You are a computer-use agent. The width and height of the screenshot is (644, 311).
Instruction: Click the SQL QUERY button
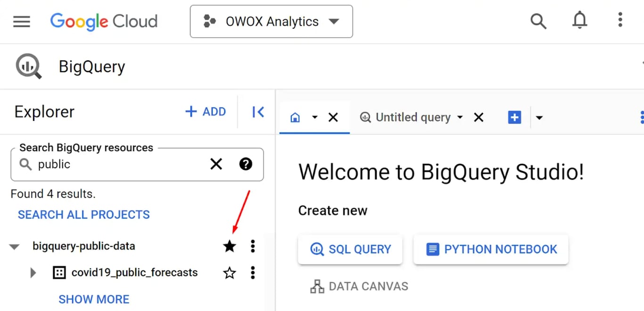pos(350,249)
